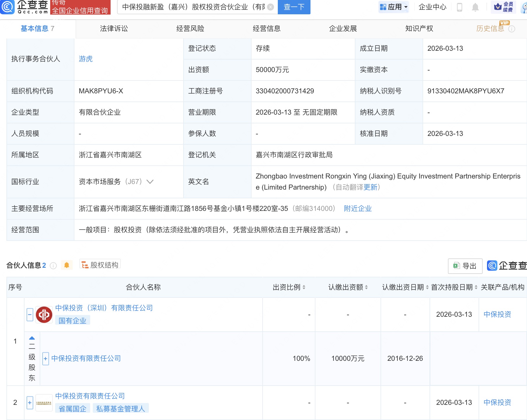Expand 中保投资有限责任公司 row with plus box
527x420 pixels.
(x=46, y=358)
